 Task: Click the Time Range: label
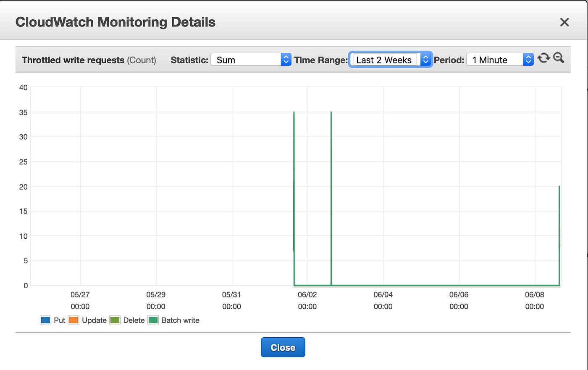[x=321, y=60]
